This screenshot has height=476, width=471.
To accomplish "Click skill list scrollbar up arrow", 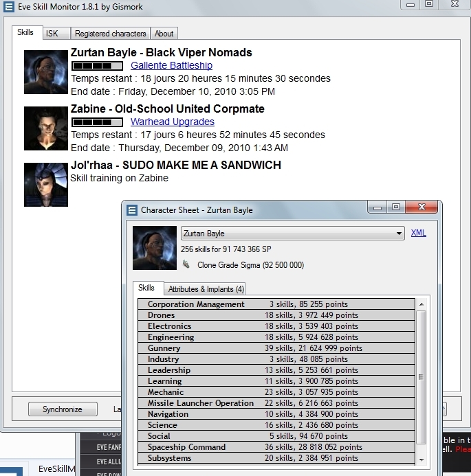I will tap(421, 304).
